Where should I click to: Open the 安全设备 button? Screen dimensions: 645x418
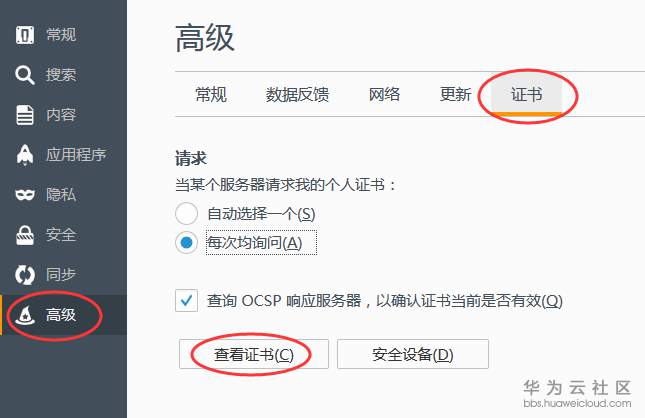(413, 354)
